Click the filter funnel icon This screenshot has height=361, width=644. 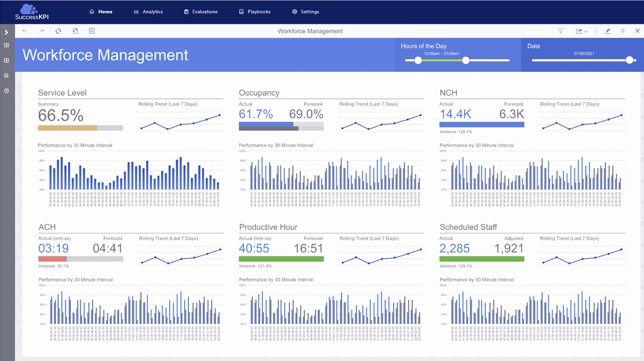560,31
